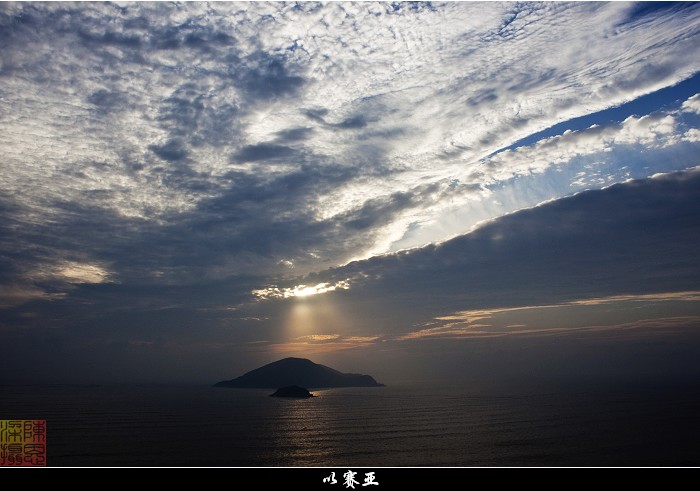Click the black caption bar left of text
The height and width of the screenshot is (491, 700).
click(150, 479)
